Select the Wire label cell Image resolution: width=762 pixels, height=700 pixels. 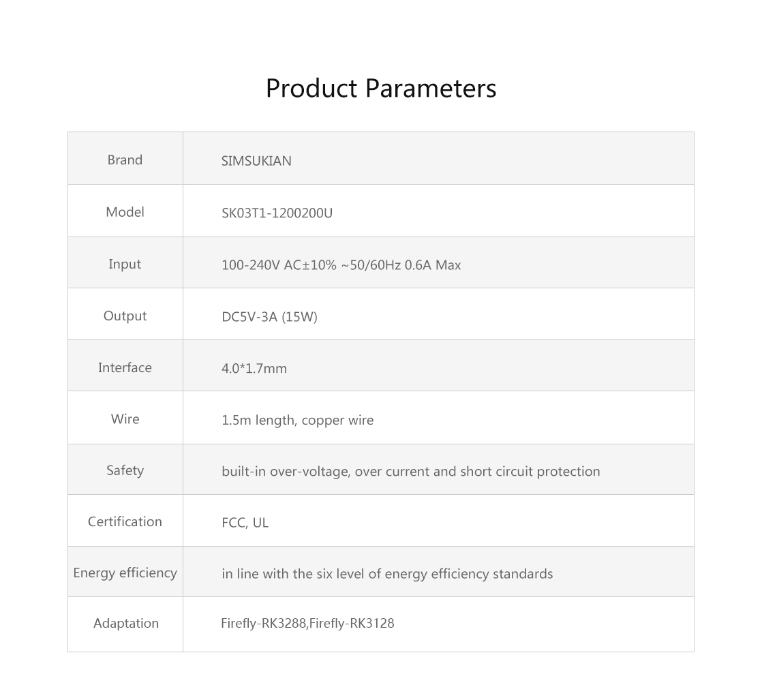click(x=125, y=418)
